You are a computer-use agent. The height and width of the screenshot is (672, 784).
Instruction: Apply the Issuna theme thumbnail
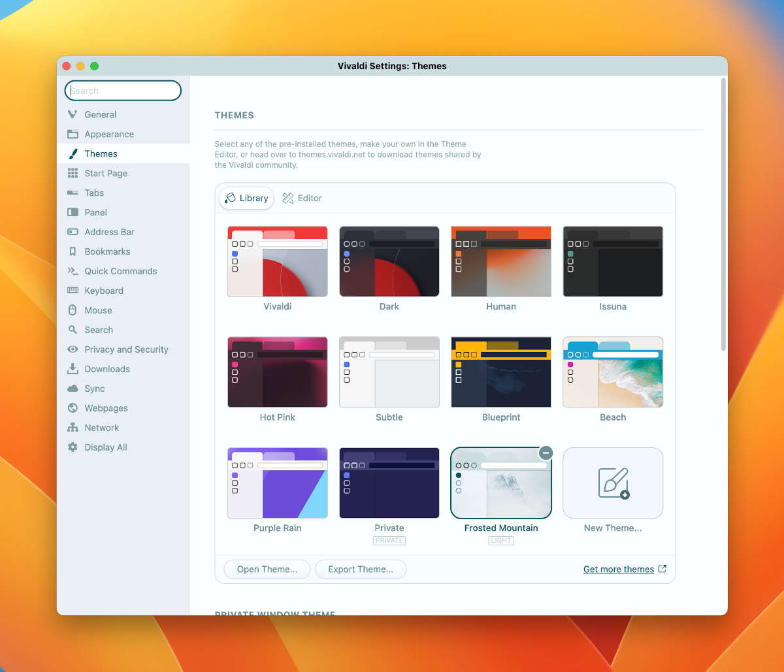[613, 261]
